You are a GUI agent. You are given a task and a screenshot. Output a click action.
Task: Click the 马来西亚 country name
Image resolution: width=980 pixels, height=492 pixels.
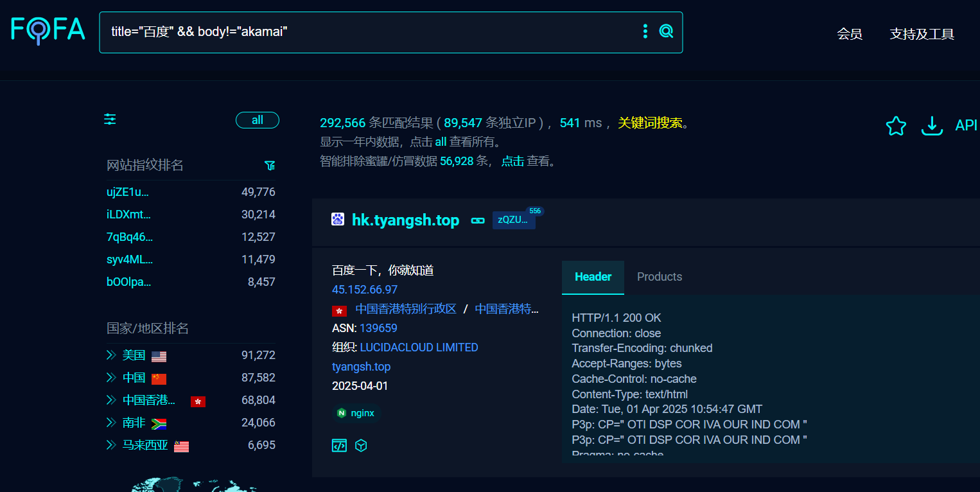145,445
